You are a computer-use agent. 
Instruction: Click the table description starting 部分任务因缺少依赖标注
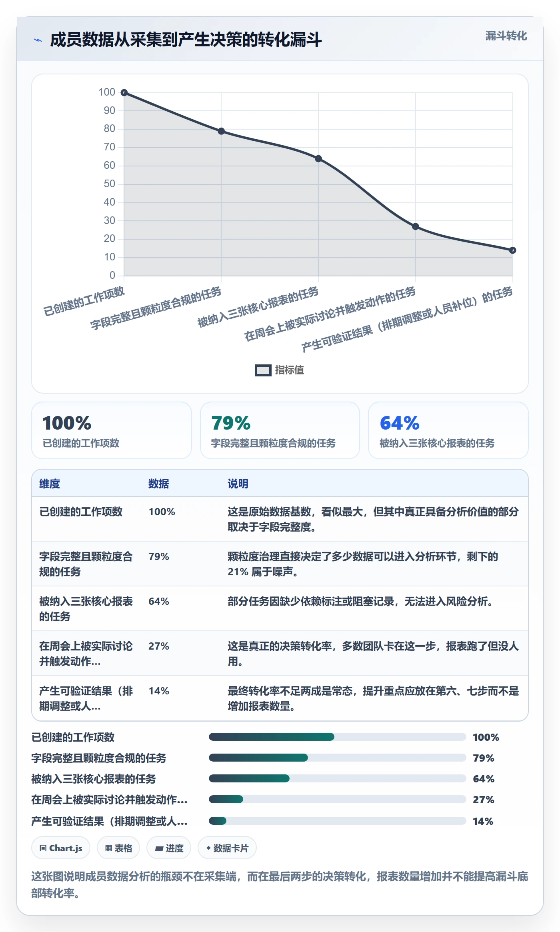pyautogui.click(x=360, y=601)
